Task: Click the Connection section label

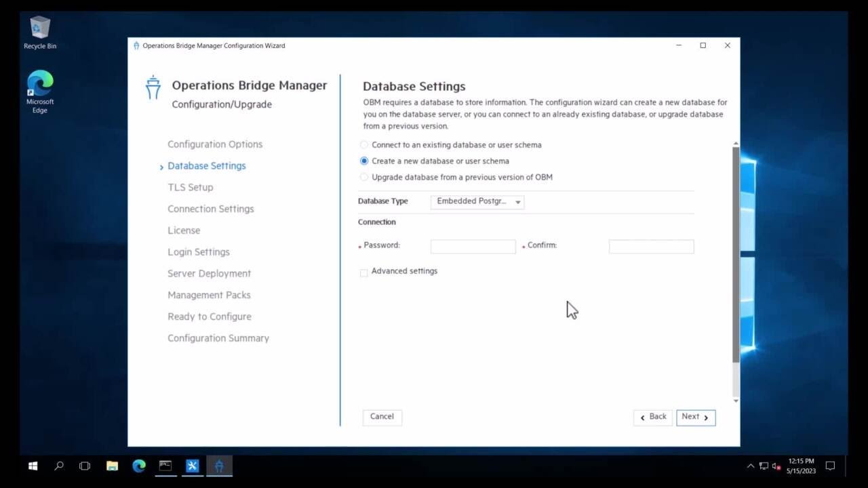Action: coord(377,222)
